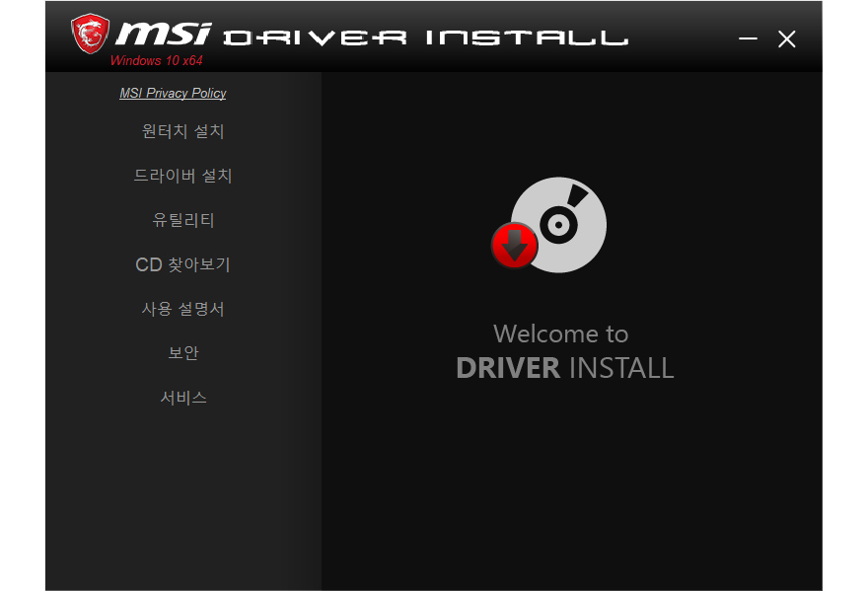
Task: Minimize the Driver Install window
Action: 748,38
